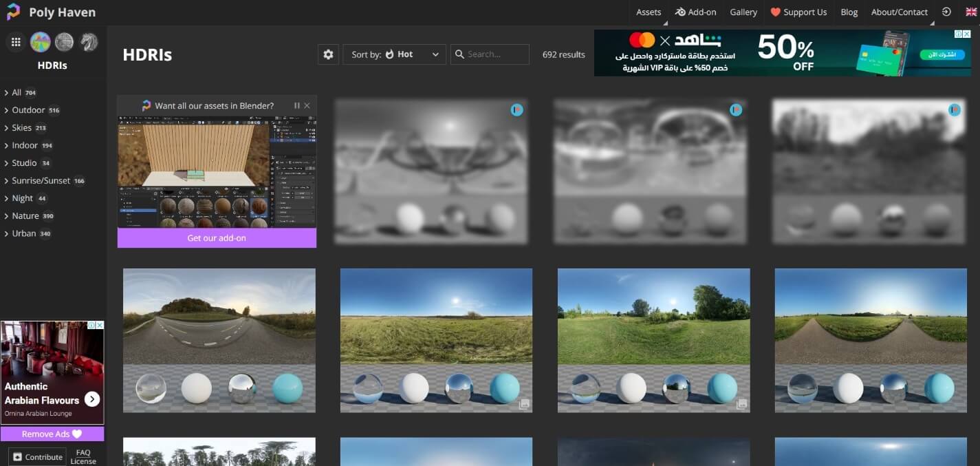Click the sidebar ad arrow button
The height and width of the screenshot is (466, 980).
pyautogui.click(x=92, y=399)
